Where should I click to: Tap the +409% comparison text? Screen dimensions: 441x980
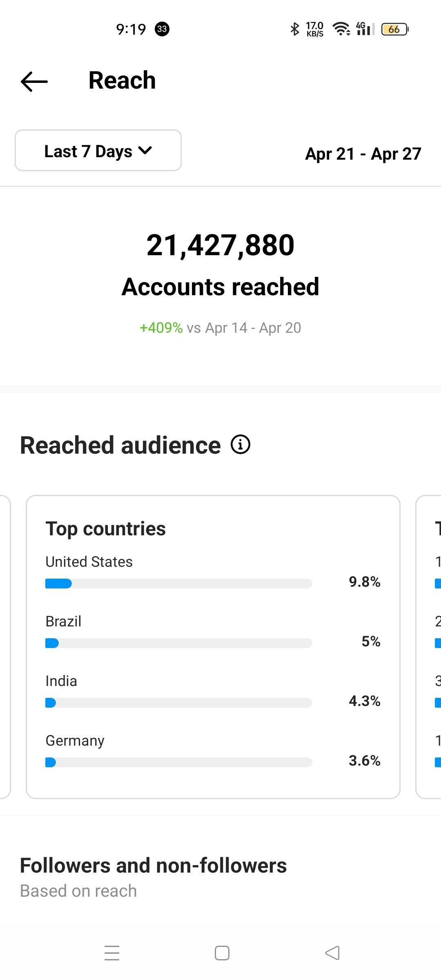(x=161, y=327)
